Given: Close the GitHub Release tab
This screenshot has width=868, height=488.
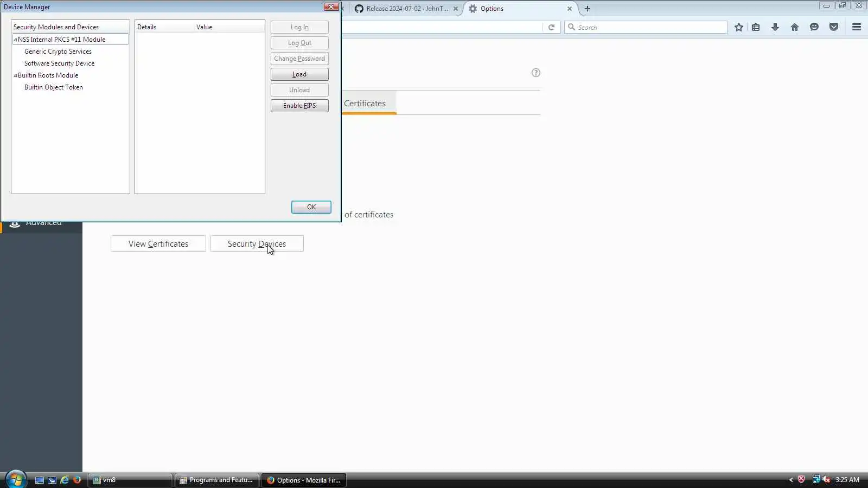Looking at the screenshot, I should [456, 9].
